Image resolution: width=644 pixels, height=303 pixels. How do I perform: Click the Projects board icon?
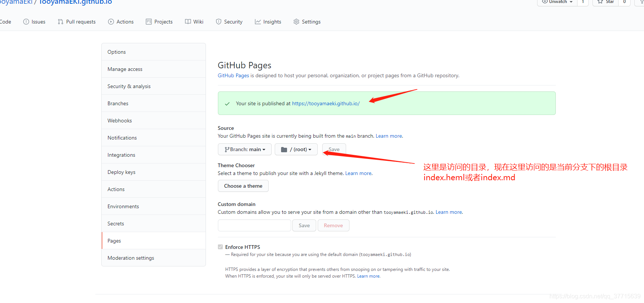(x=149, y=22)
